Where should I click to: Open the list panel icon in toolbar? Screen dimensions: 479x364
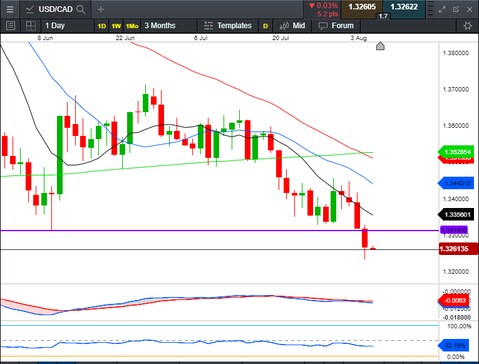click(10, 26)
